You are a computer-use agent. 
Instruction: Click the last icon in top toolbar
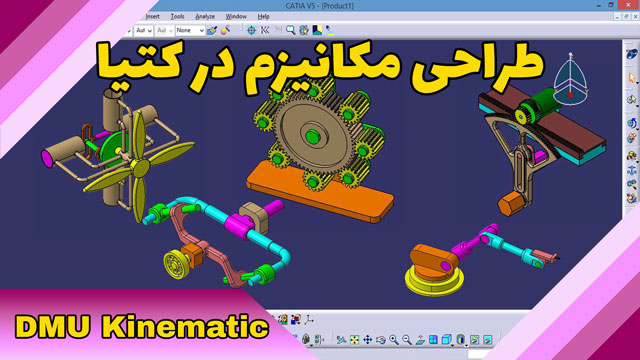[x=329, y=30]
